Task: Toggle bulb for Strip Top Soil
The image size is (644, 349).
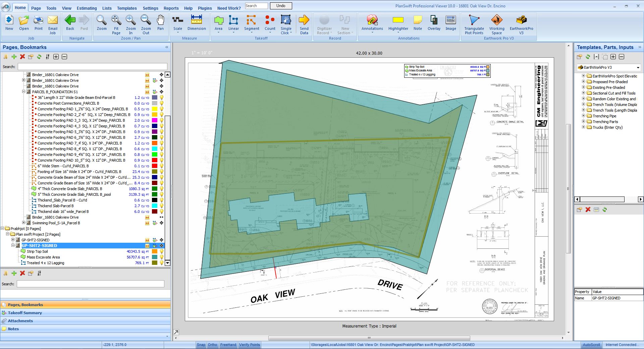Action: point(162,251)
